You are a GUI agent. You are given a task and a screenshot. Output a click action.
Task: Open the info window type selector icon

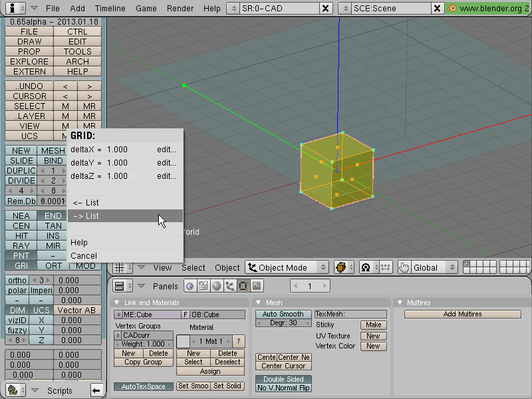click(x=16, y=8)
